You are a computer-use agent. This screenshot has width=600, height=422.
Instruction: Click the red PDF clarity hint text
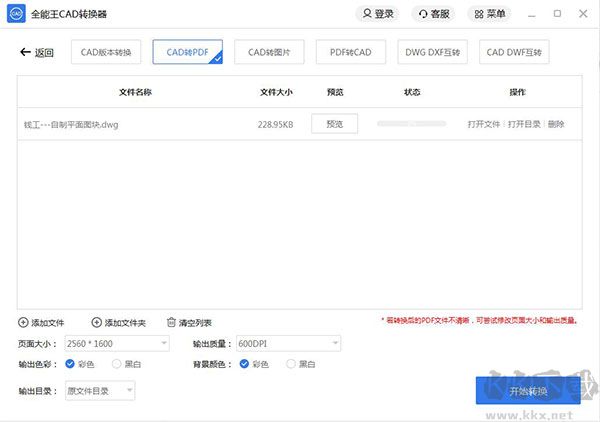479,320
